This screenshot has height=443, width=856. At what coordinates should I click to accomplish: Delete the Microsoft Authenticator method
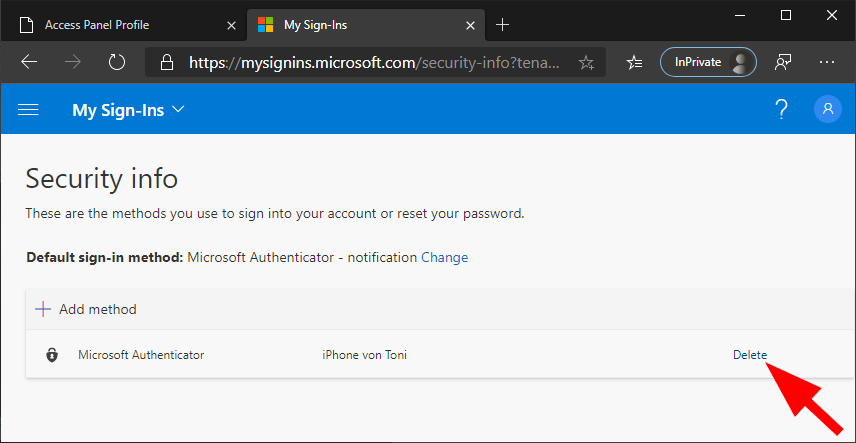click(x=750, y=355)
